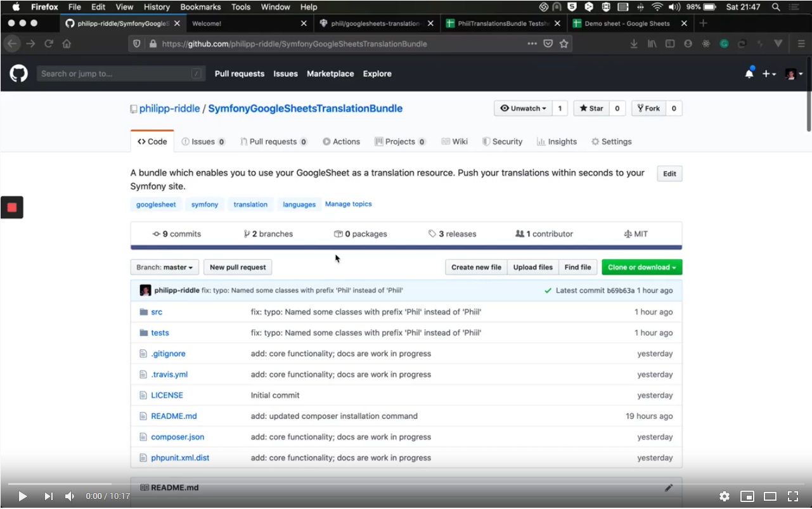The height and width of the screenshot is (509, 812).
Task: Open latest commit b69b63a
Action: click(620, 290)
